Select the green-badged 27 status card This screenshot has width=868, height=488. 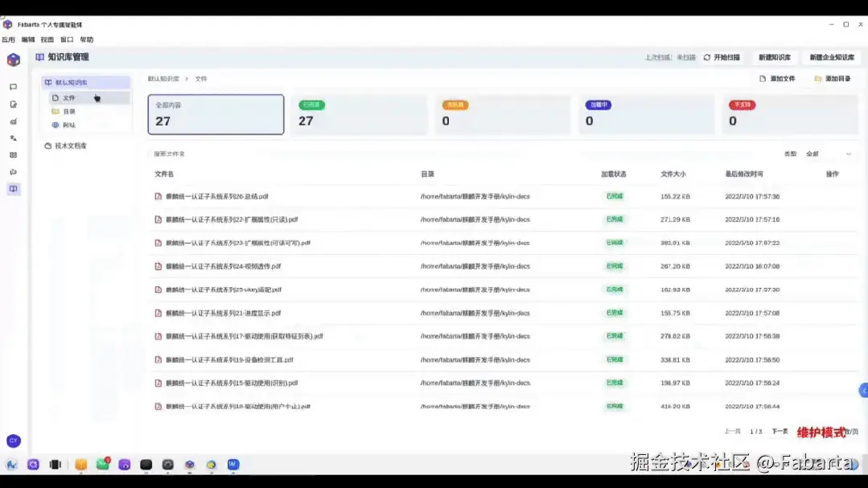(360, 114)
